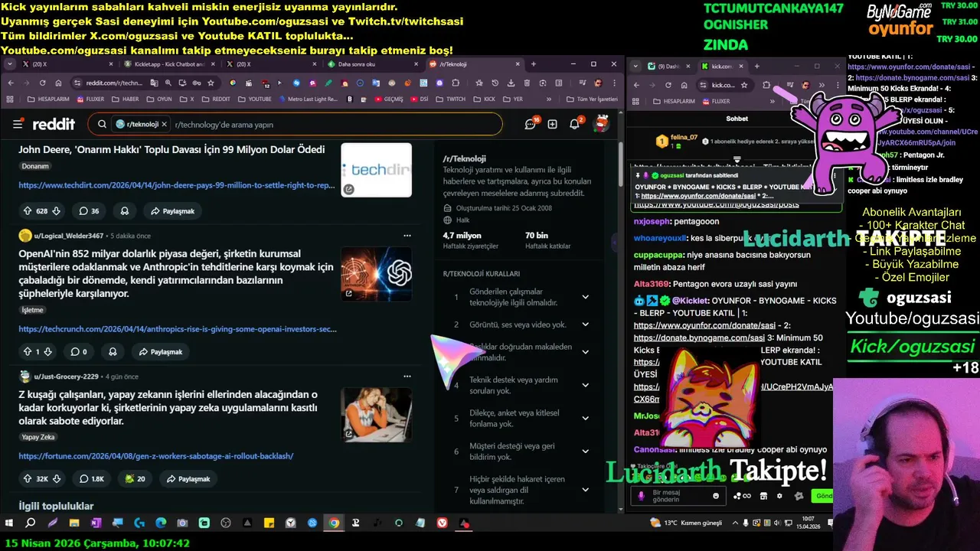Expand rule 7 Hiçbir şekilde hakaret içeren
Viewport: 980px width, 551px height.
[x=585, y=490]
